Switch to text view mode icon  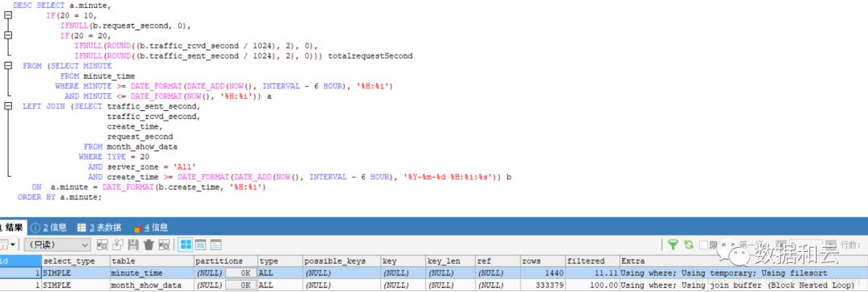click(x=216, y=245)
